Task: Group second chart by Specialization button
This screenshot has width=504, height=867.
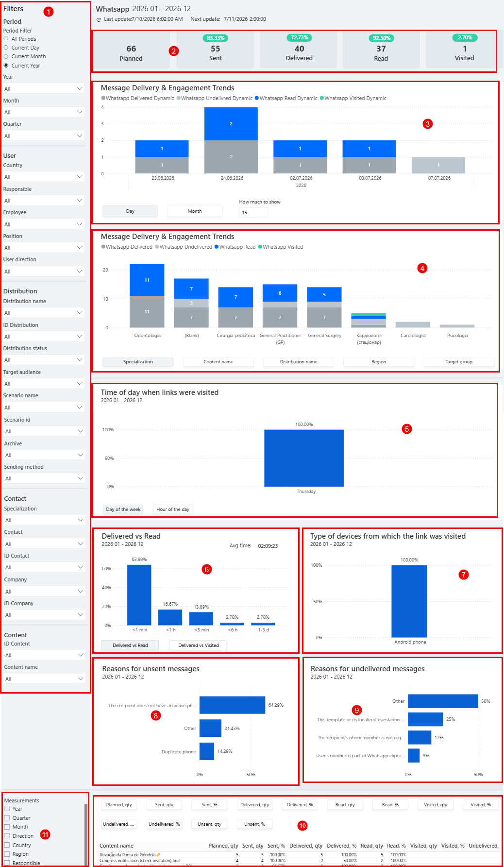Action: tap(138, 362)
